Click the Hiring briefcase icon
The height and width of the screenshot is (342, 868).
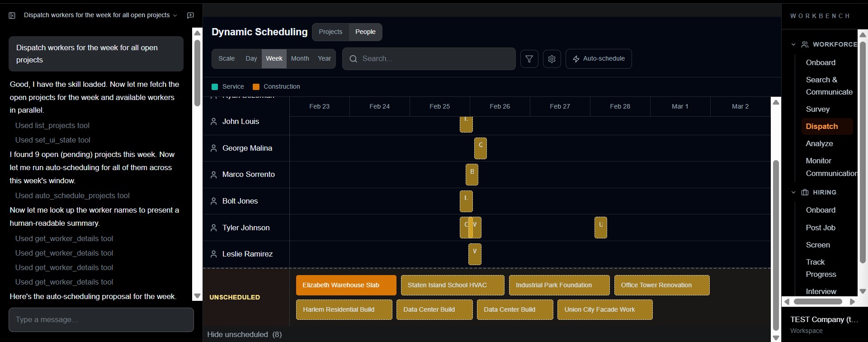coord(805,192)
